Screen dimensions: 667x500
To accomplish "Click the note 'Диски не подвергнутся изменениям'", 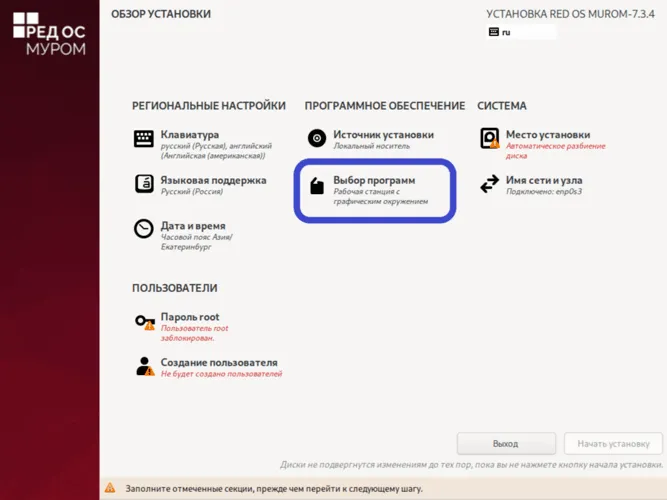I will coord(471,465).
